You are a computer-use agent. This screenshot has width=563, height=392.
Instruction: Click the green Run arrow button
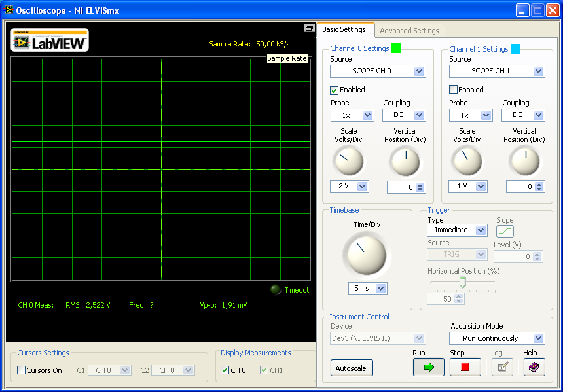pos(428,367)
